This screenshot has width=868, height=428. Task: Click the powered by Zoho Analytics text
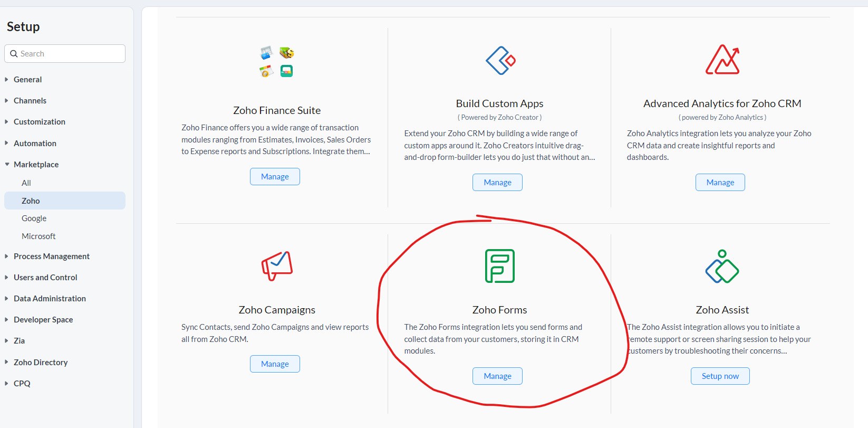click(722, 118)
